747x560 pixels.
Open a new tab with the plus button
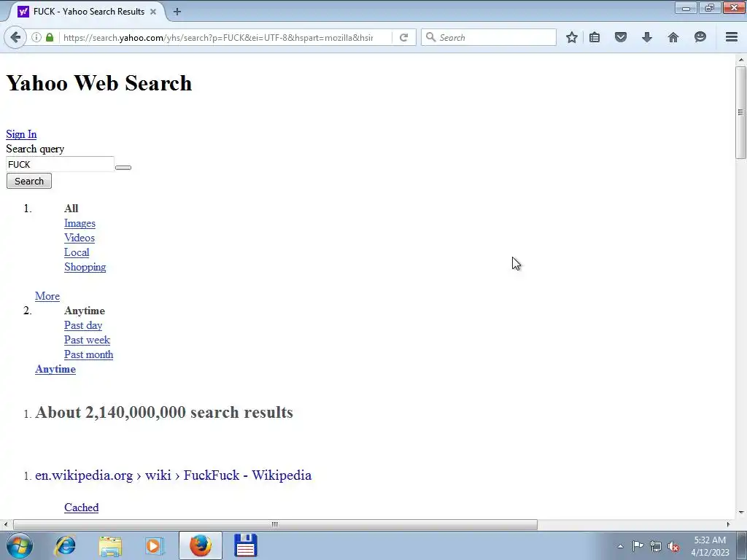click(x=177, y=12)
